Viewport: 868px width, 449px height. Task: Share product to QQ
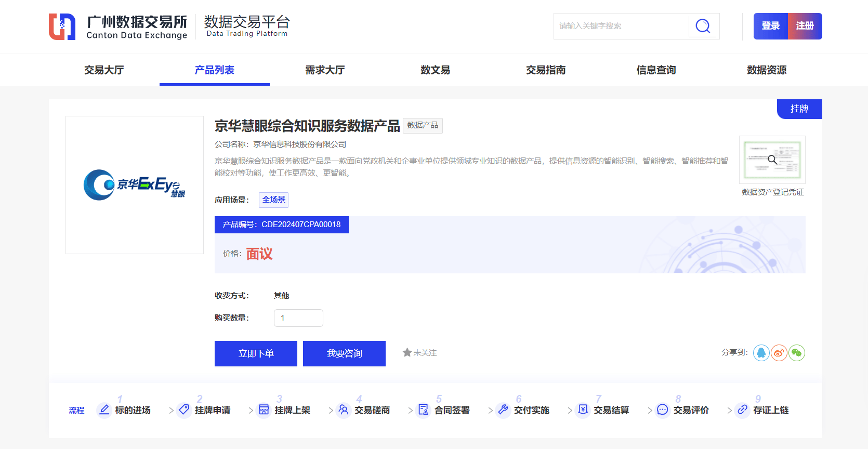click(761, 353)
